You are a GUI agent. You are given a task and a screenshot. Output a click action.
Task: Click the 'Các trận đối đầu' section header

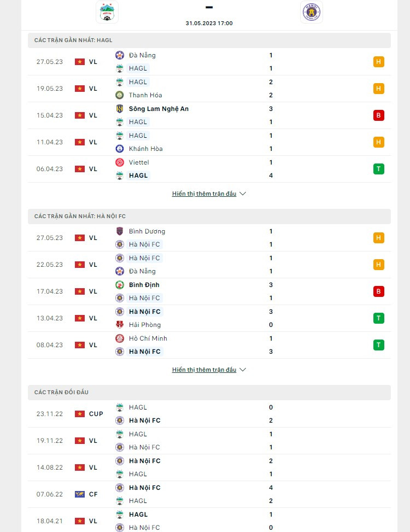[61, 392]
